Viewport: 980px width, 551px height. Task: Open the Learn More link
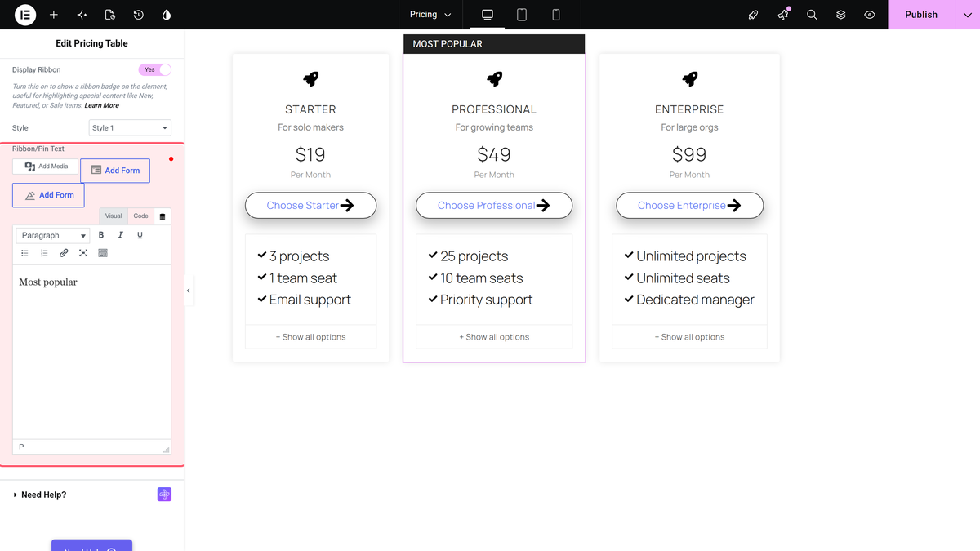[102, 105]
